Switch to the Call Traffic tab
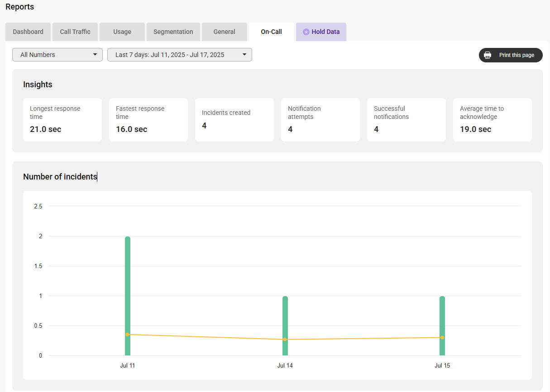This screenshot has height=392, width=550. click(75, 32)
